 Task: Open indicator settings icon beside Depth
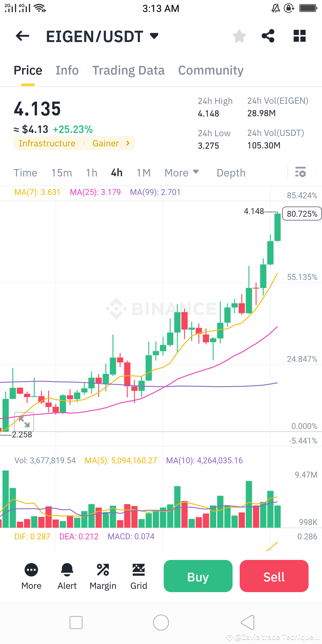pos(301,172)
